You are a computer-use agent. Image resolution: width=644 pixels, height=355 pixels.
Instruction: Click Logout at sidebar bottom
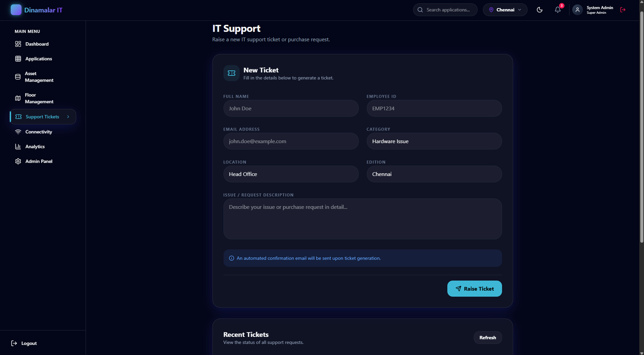click(x=24, y=343)
